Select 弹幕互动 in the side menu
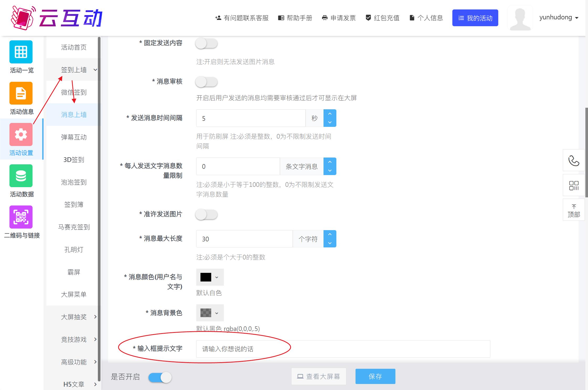 (74, 137)
